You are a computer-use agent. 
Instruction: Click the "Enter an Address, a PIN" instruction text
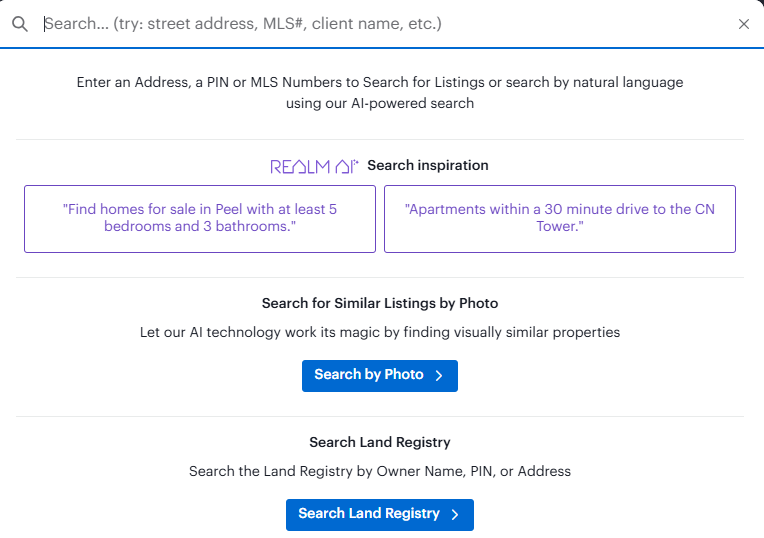[380, 82]
